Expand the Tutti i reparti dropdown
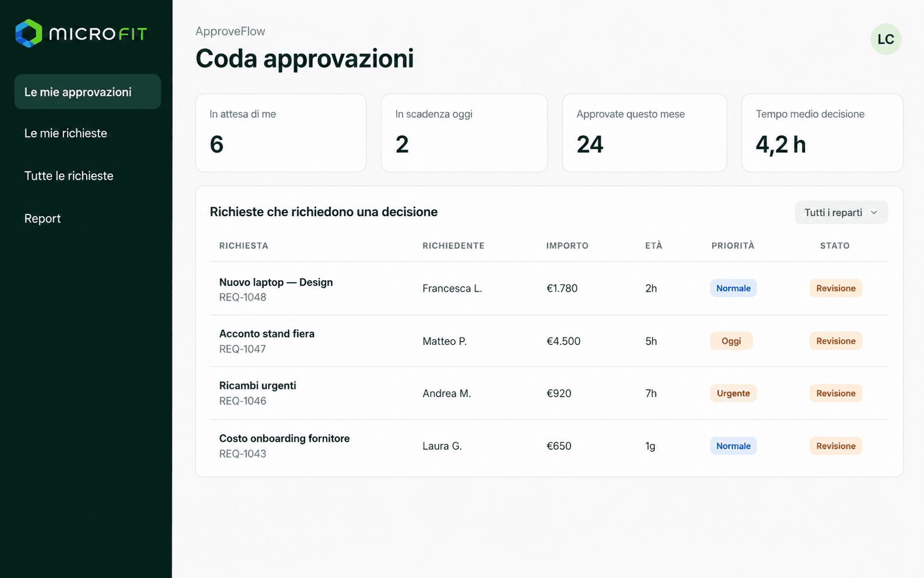Image resolution: width=924 pixels, height=578 pixels. [x=841, y=213]
